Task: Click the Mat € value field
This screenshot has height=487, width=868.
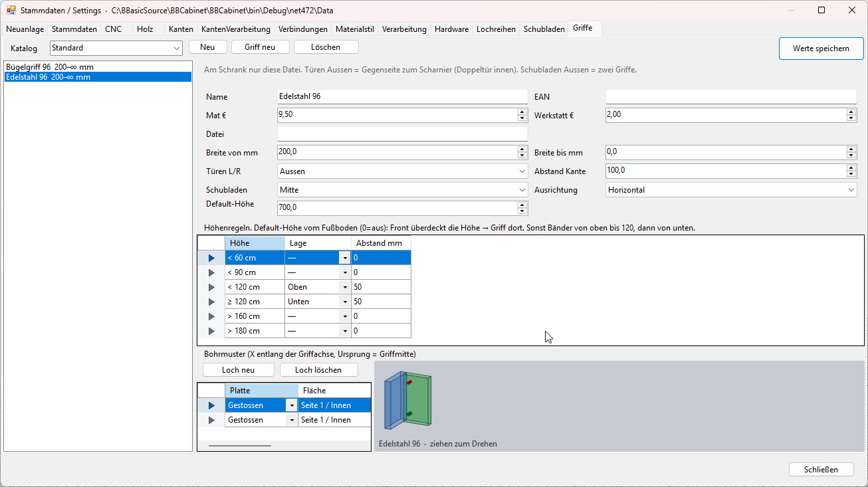Action: click(397, 115)
